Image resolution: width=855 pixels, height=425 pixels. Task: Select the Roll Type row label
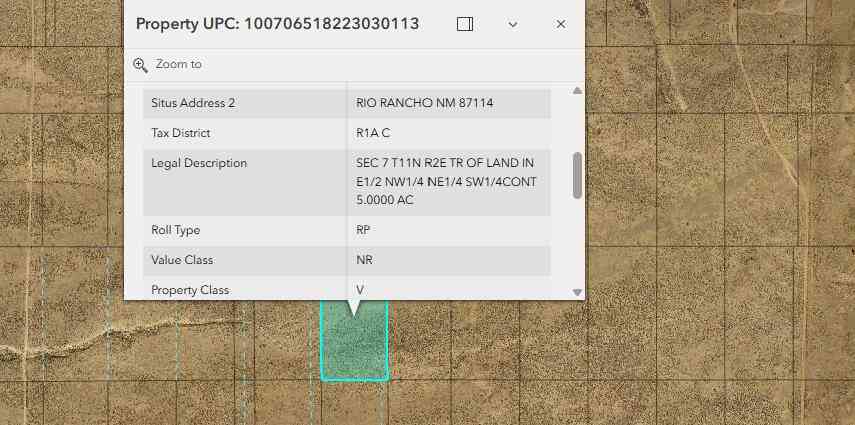click(x=176, y=230)
